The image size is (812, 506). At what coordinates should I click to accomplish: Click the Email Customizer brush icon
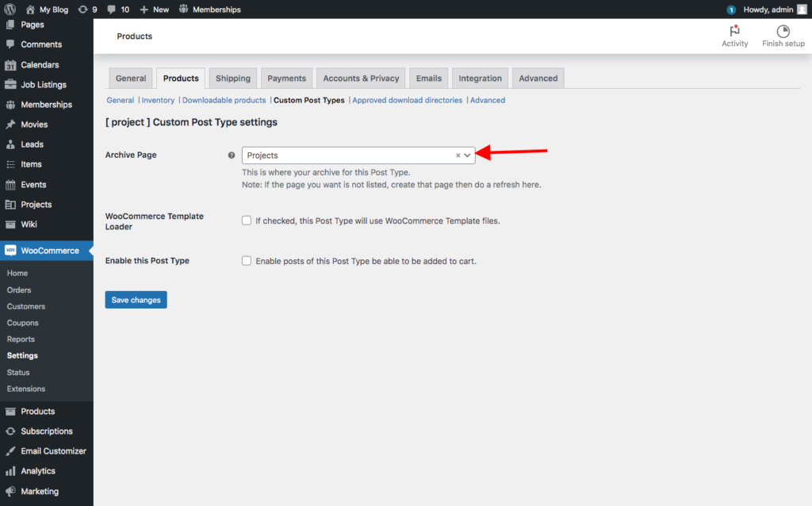(10, 451)
